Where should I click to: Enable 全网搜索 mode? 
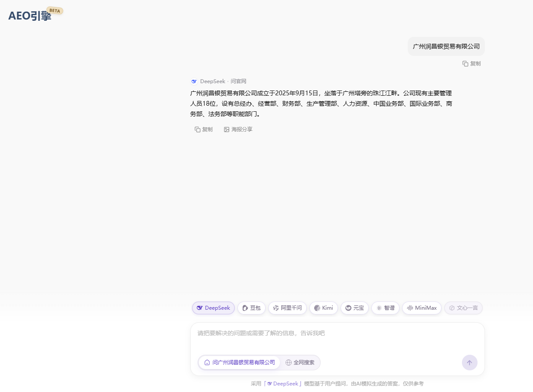300,363
